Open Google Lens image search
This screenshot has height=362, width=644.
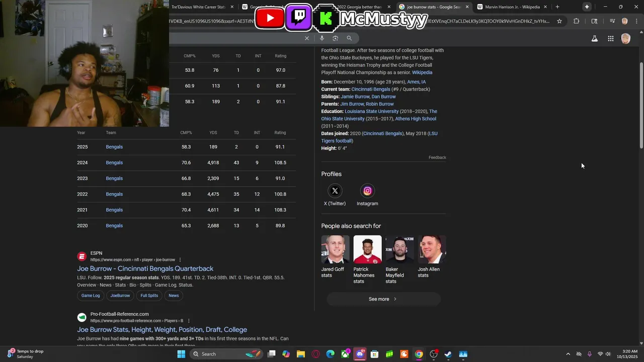[x=336, y=38]
